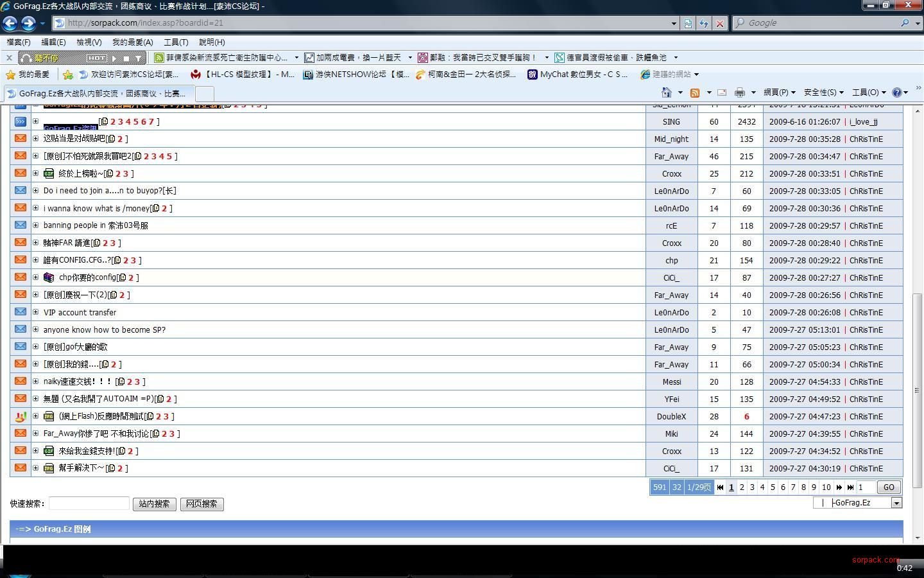Click the browser Back arrow button

tap(10, 23)
